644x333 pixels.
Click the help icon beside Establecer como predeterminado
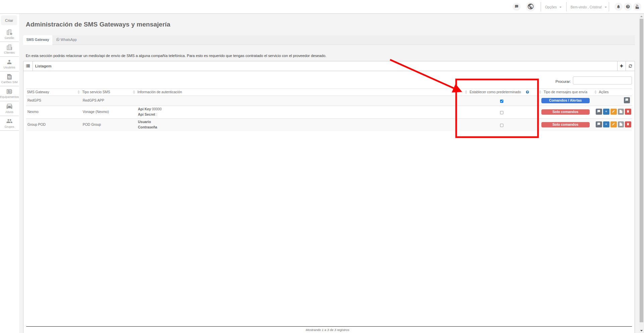(528, 92)
